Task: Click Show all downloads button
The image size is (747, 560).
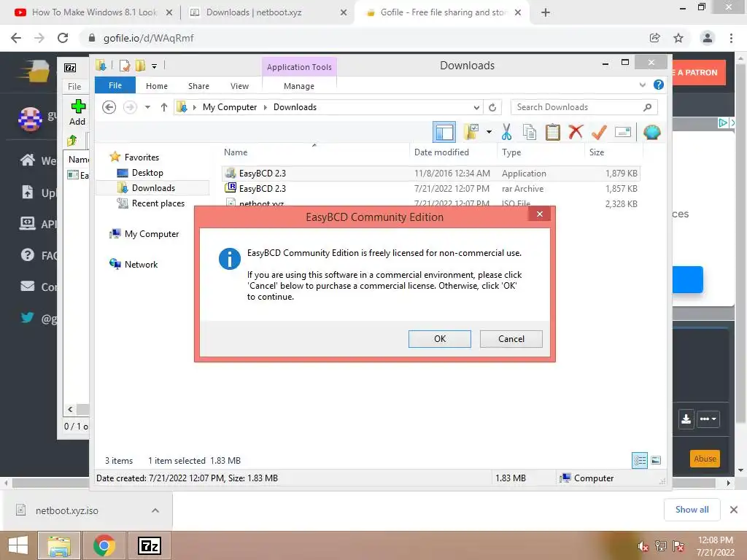Action: 692,510
